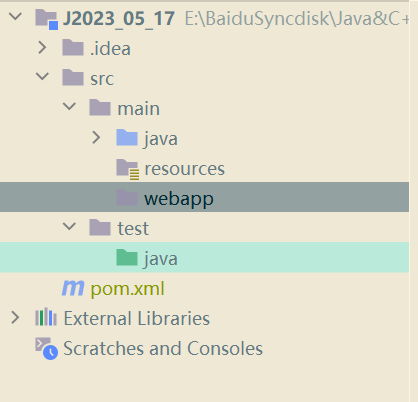Screen dimensions: 418x402
Task: Click the J2023_05_17 project module icon
Action: pos(47,19)
